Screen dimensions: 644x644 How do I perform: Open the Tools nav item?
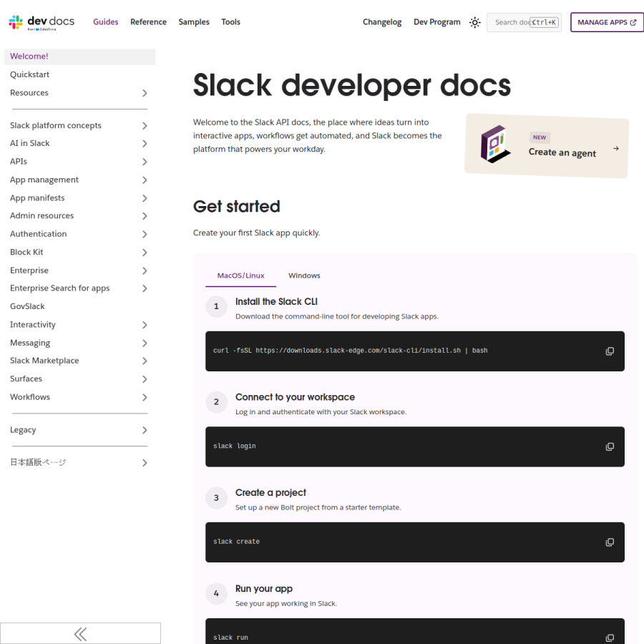tap(231, 22)
